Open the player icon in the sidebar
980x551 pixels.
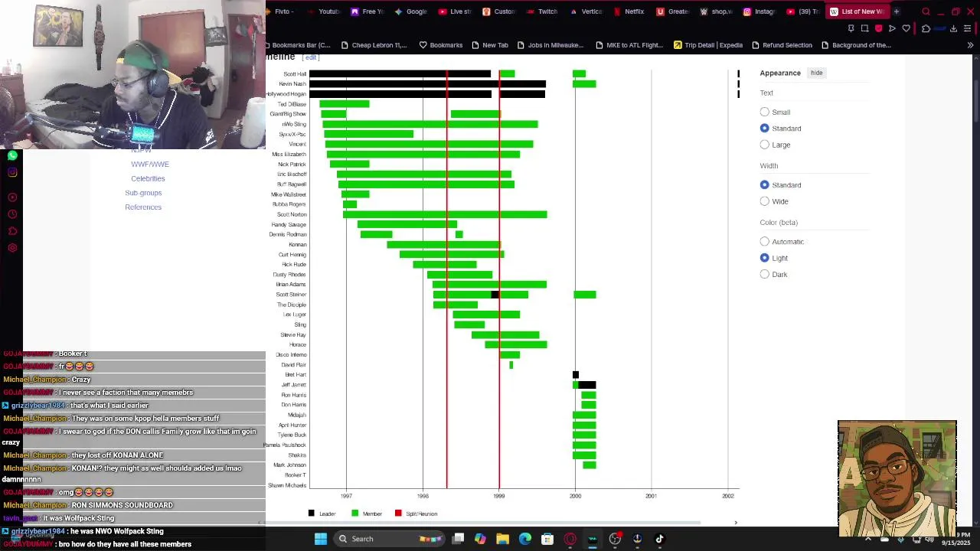click(x=12, y=197)
